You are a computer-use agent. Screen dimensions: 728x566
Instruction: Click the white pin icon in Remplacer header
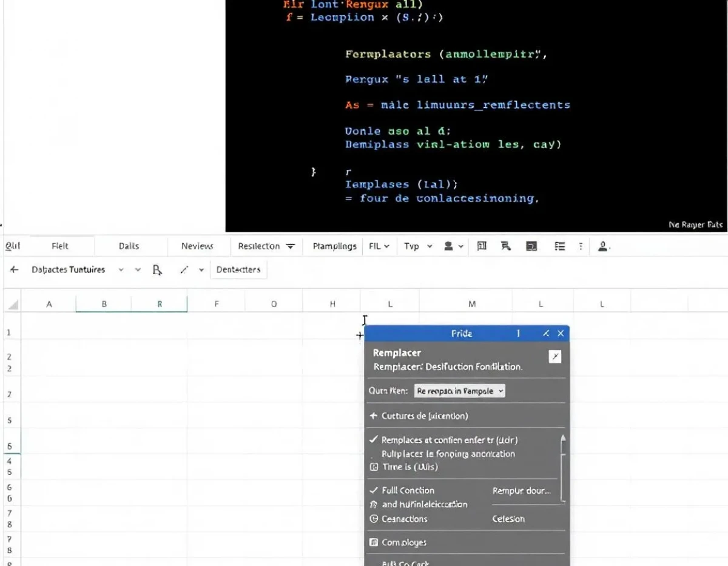click(x=554, y=357)
